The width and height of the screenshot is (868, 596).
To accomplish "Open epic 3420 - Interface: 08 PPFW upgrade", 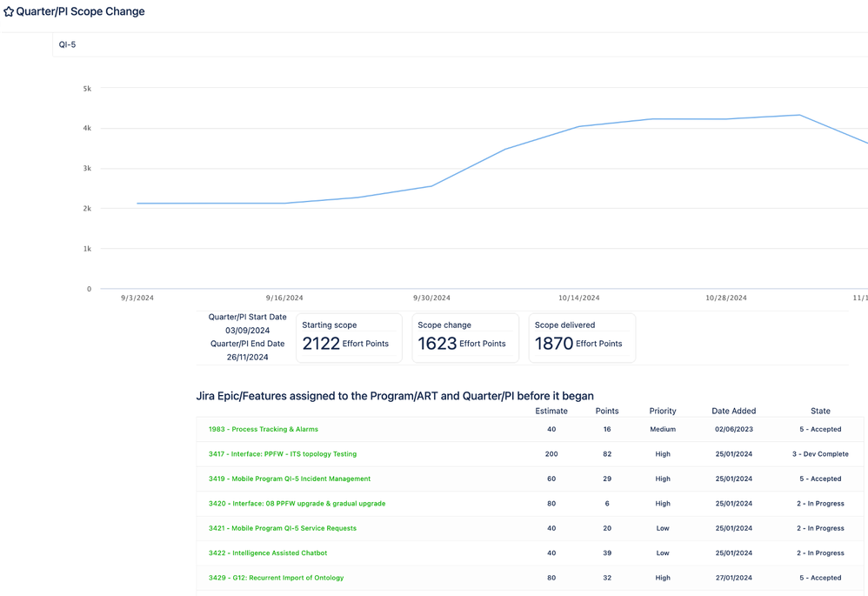I will (x=297, y=504).
